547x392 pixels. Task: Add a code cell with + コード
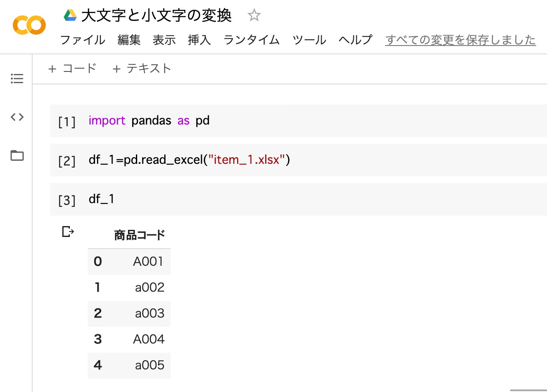coord(72,69)
